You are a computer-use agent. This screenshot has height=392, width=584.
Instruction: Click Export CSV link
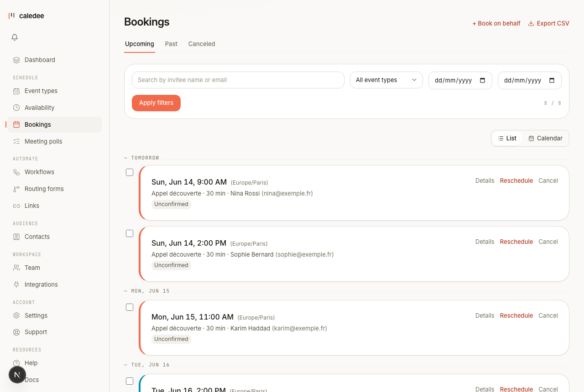(x=548, y=23)
